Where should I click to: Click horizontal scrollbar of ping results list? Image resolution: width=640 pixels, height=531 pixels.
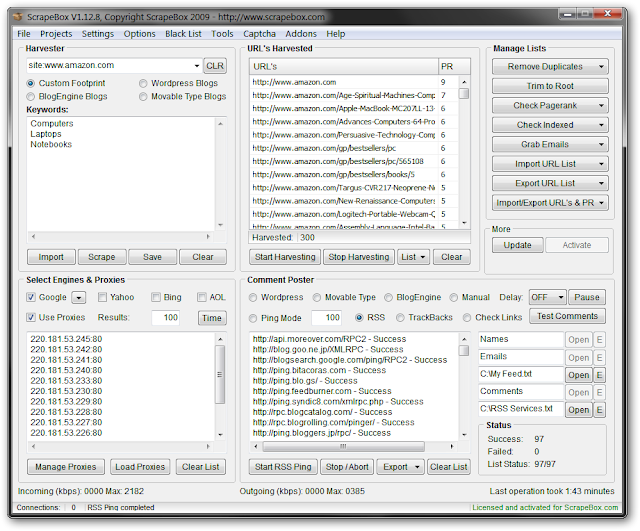pos(343,447)
